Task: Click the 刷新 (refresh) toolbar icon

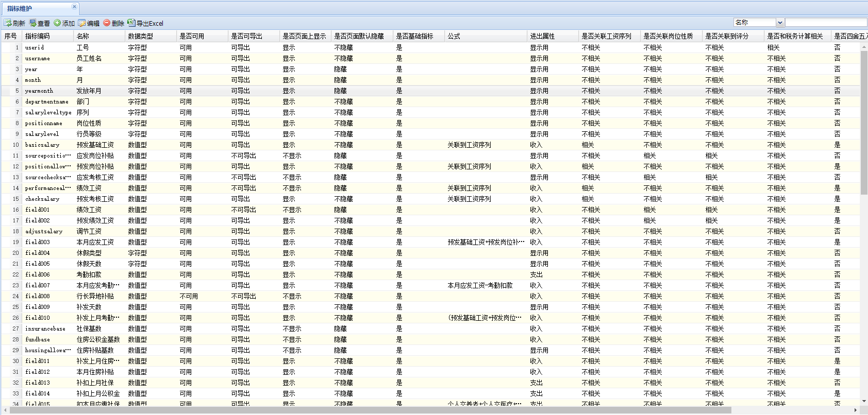Action: coord(8,23)
